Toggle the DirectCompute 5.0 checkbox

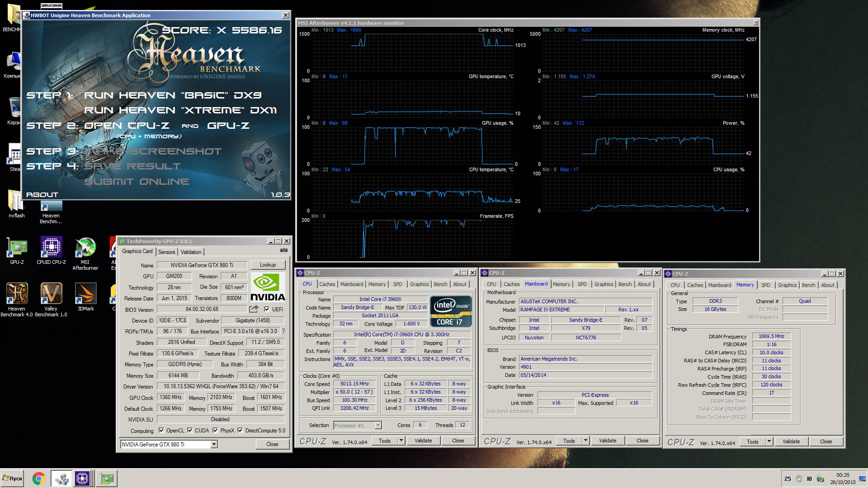(x=240, y=431)
